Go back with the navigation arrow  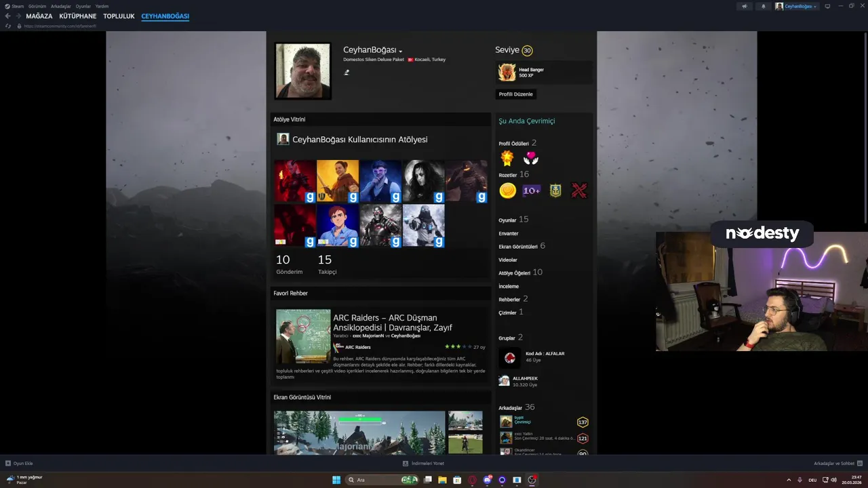tap(8, 16)
